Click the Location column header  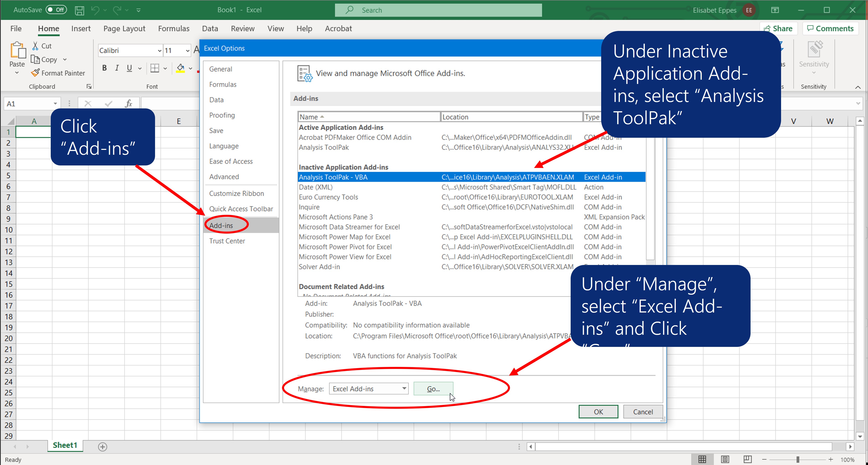[x=511, y=117]
